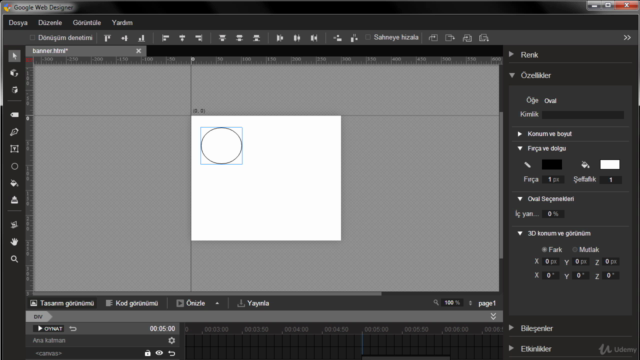
Task: Click the second icon right of Sahneye hizala
Action: click(x=450, y=38)
